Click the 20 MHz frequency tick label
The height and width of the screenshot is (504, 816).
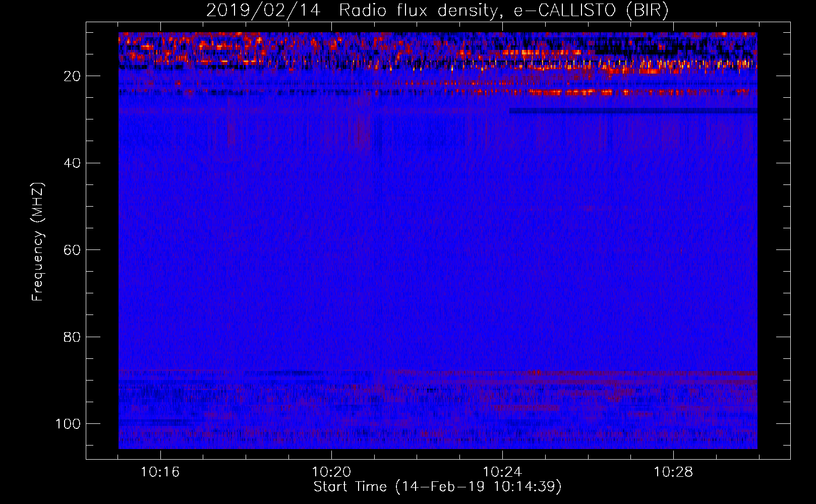pos(73,76)
